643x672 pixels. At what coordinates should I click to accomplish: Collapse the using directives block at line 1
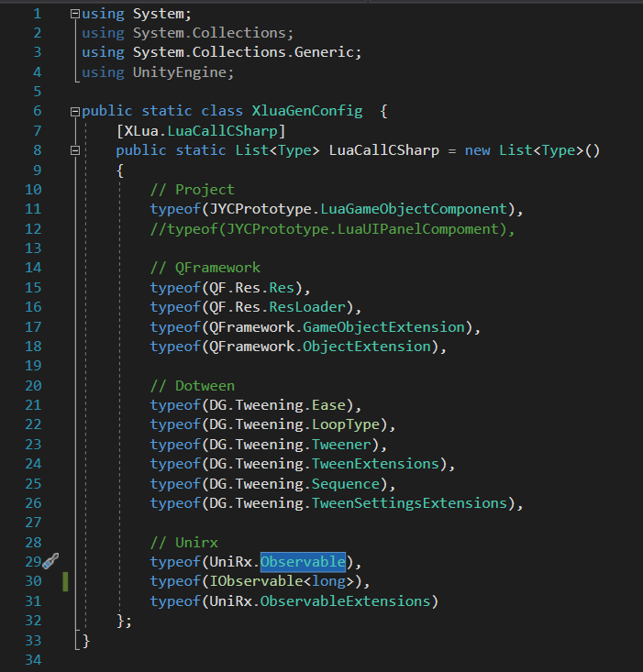(x=75, y=14)
